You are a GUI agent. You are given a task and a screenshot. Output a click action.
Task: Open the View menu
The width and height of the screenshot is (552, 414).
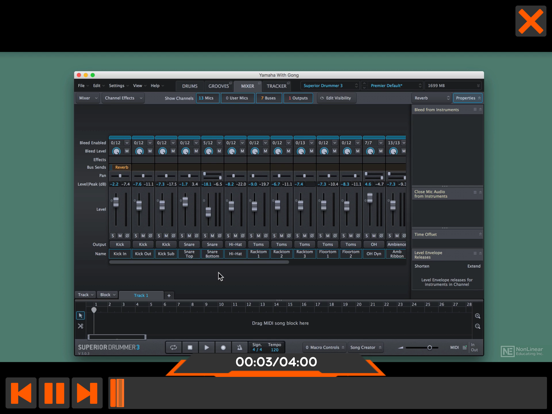tap(139, 86)
